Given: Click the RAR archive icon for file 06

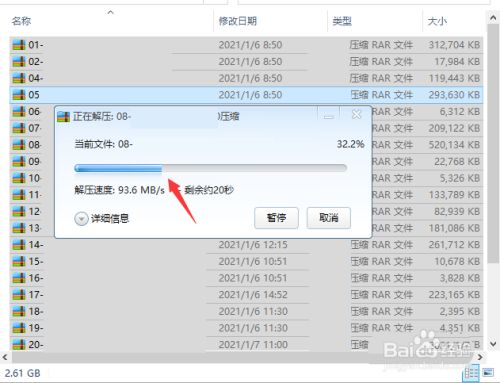Looking at the screenshot, I should [x=19, y=112].
